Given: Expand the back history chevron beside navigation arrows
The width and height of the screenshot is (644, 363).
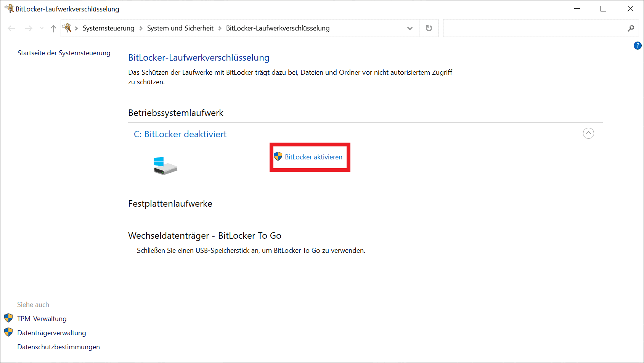Looking at the screenshot, I should (x=41, y=28).
